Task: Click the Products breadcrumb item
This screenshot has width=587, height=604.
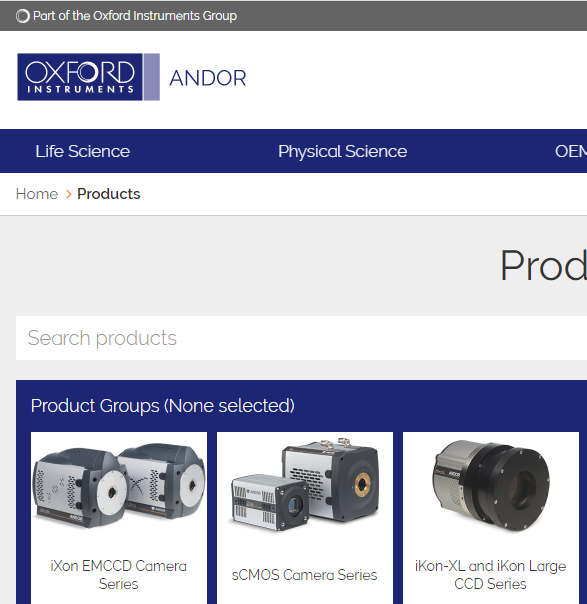Action: 109,194
